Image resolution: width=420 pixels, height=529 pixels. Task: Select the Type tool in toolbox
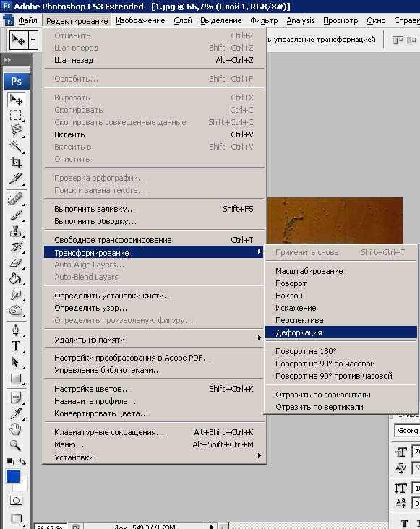(16, 346)
